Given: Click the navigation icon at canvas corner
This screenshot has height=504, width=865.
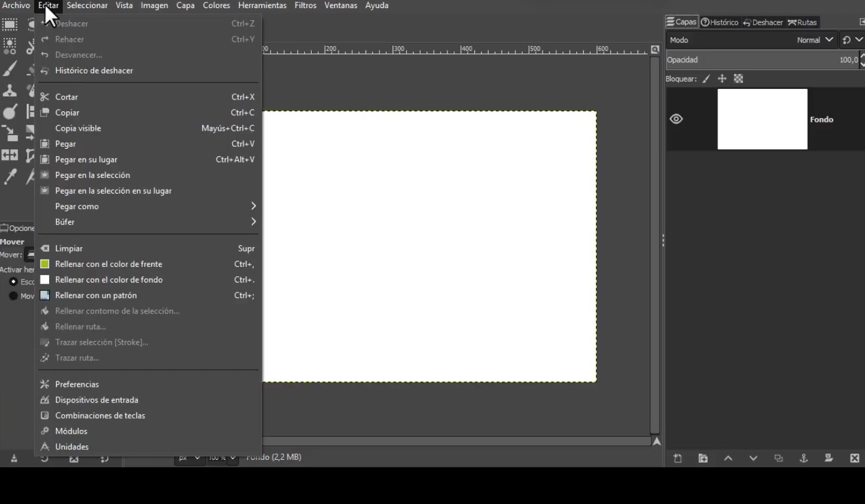Looking at the screenshot, I should coord(657,442).
